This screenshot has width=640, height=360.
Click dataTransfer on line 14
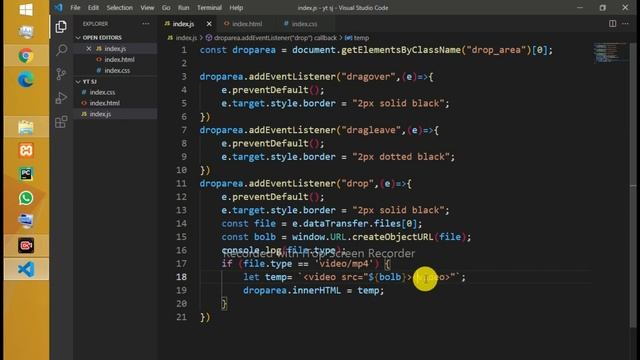(336, 224)
